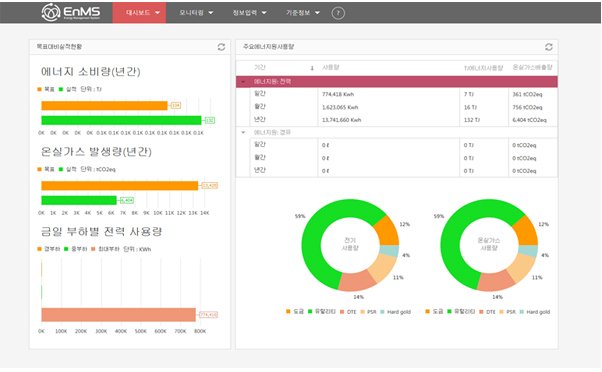
Task: Toggle 도금 legend under 전기 사용량 donut
Action: [x=295, y=312]
